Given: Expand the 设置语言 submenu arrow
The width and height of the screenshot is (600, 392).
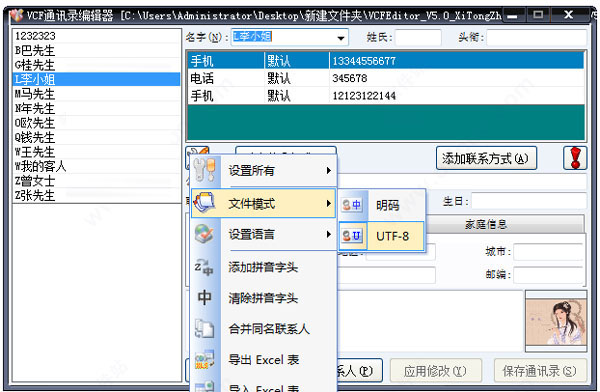Looking at the screenshot, I should (x=328, y=234).
